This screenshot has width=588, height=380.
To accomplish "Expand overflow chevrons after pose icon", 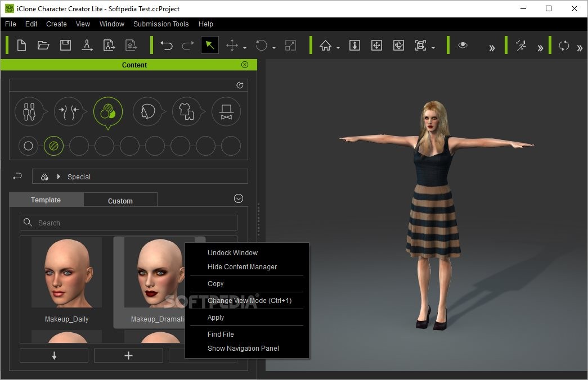I will coord(540,48).
